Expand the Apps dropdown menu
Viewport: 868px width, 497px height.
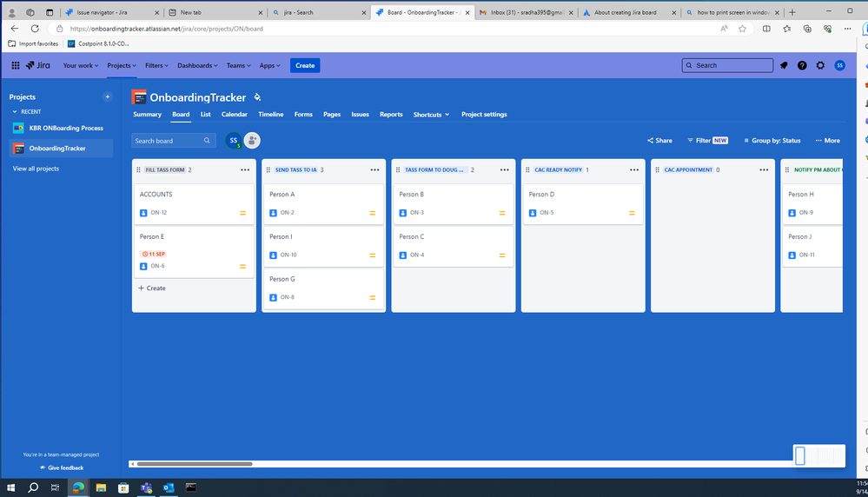[269, 65]
